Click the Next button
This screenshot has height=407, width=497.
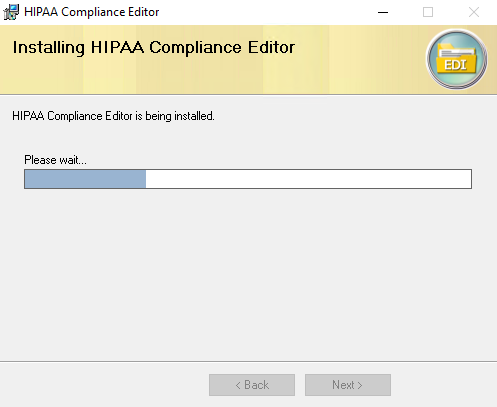click(x=348, y=385)
